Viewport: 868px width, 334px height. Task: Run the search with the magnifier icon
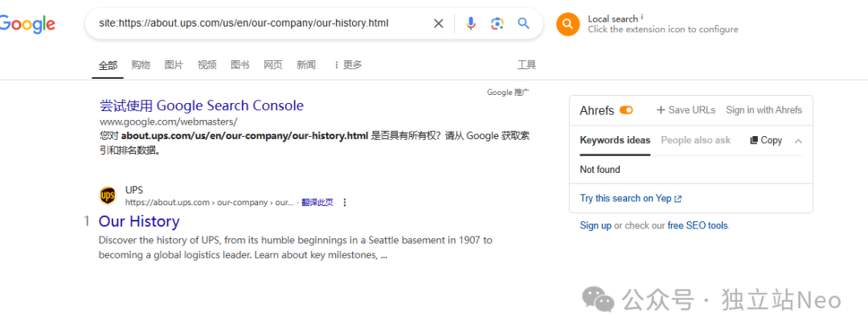(523, 23)
